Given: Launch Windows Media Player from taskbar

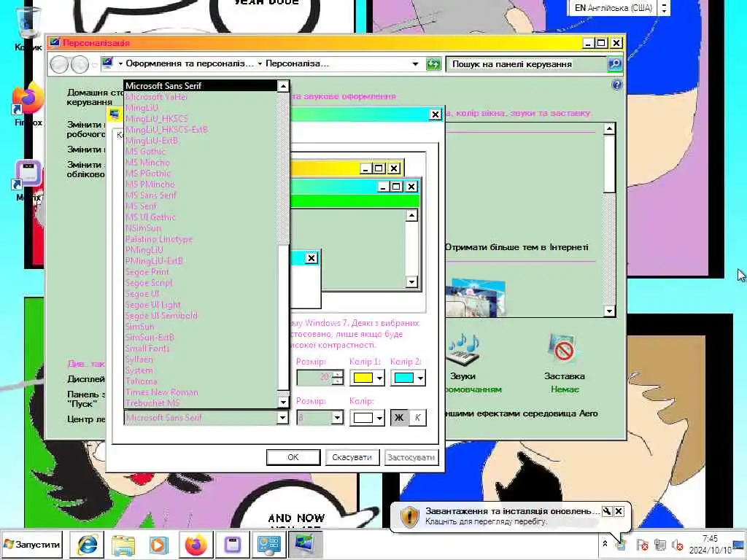Looking at the screenshot, I should (159, 544).
